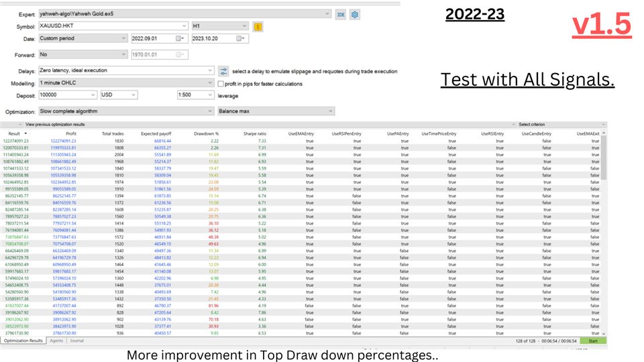644x362 pixels.
Task: Select result row 66426469.09
Action: click(301, 251)
